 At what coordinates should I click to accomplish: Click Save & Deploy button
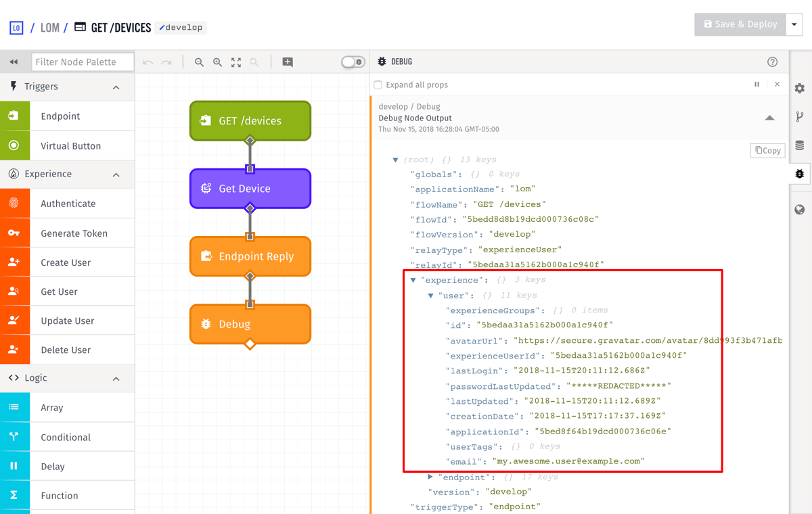pos(740,24)
